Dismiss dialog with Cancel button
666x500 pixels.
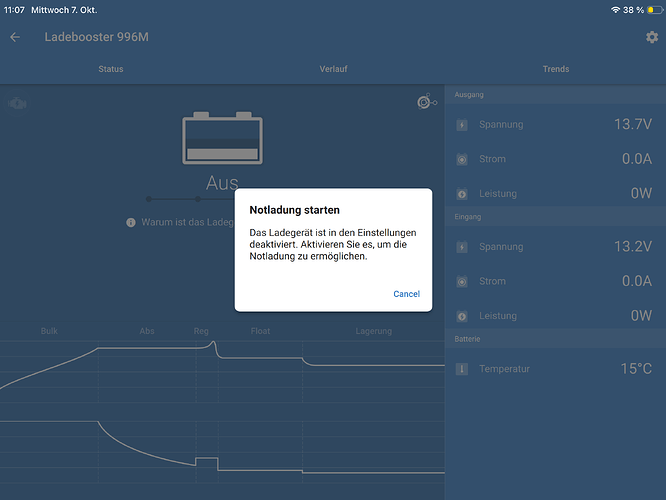coord(406,294)
